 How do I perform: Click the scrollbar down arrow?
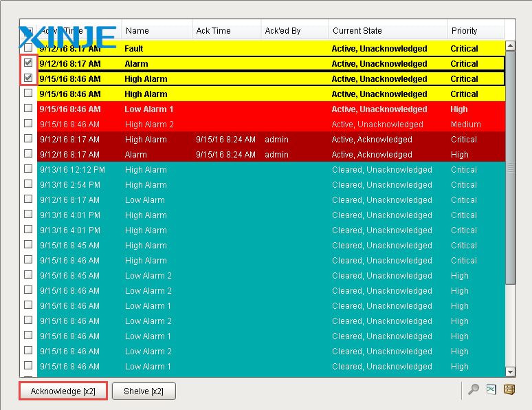coord(510,371)
